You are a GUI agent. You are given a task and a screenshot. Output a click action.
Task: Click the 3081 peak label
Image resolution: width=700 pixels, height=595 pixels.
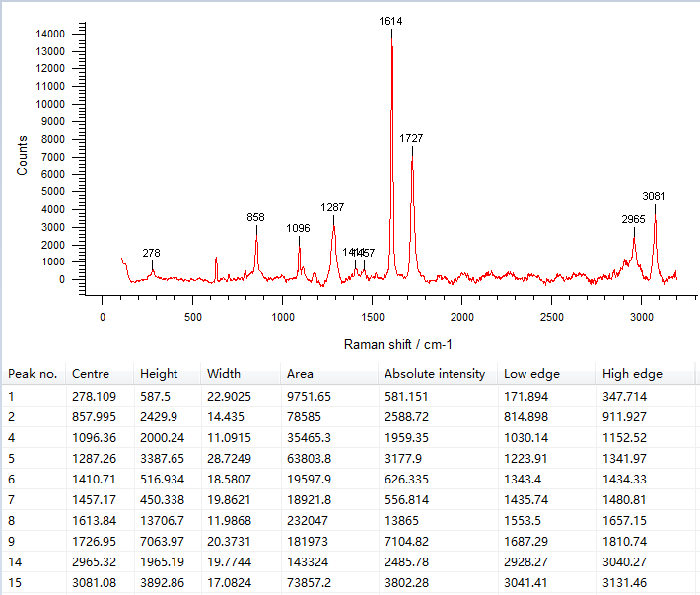(x=654, y=196)
